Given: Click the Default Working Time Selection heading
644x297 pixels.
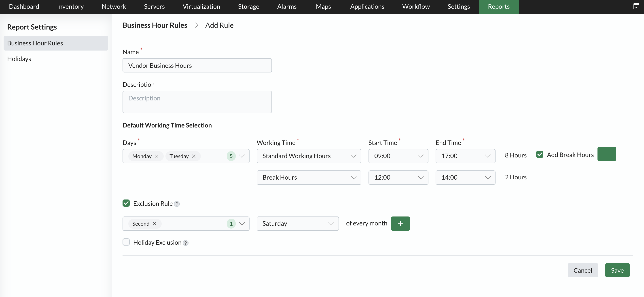Looking at the screenshot, I should click(x=167, y=125).
